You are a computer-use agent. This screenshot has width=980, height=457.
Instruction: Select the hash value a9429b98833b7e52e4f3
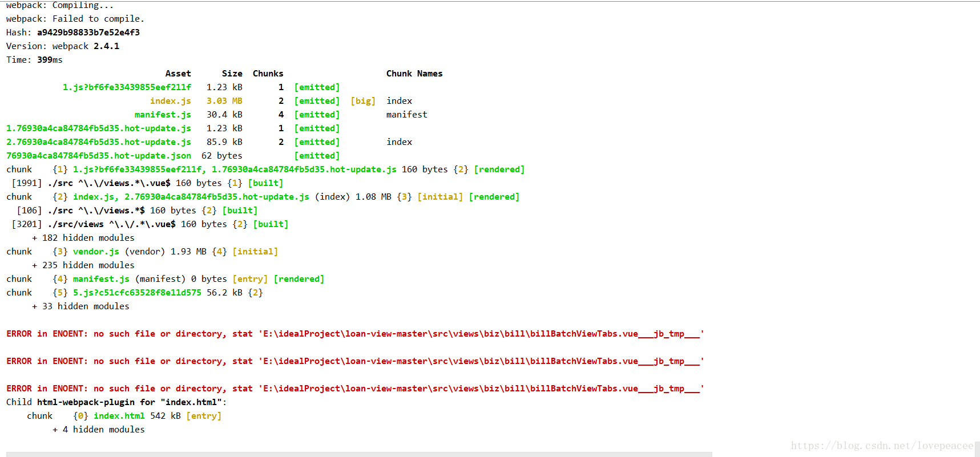pyautogui.click(x=88, y=33)
